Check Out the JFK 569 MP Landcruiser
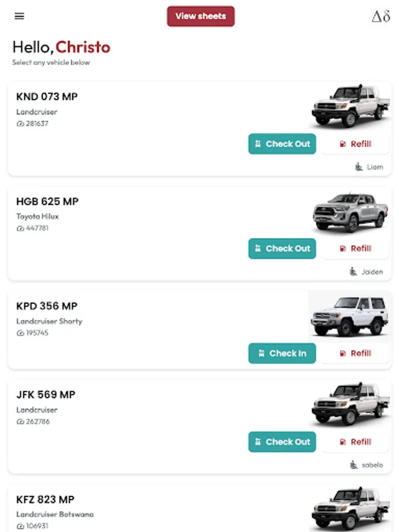This screenshot has height=532, width=399. [x=282, y=442]
